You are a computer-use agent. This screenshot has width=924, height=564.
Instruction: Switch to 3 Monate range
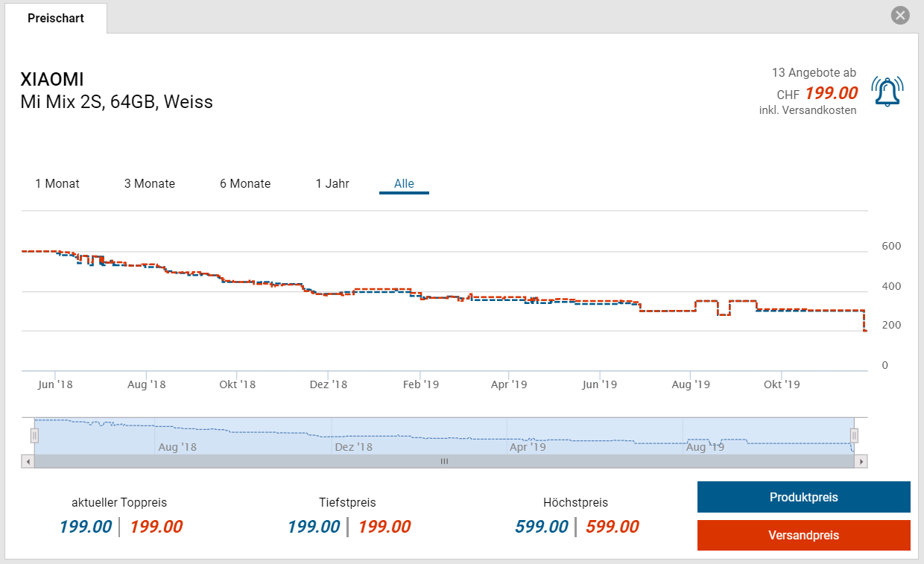point(150,183)
